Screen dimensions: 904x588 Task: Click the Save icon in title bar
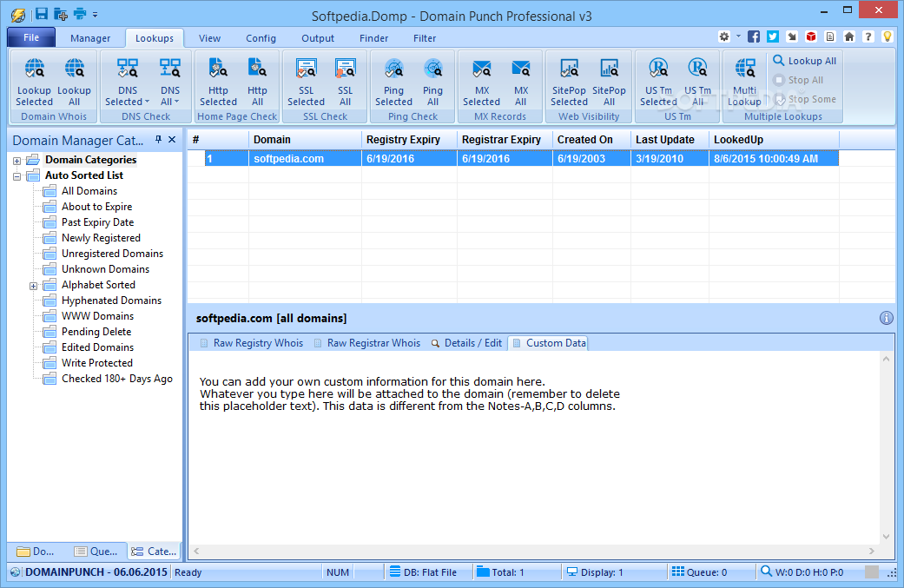pyautogui.click(x=42, y=14)
